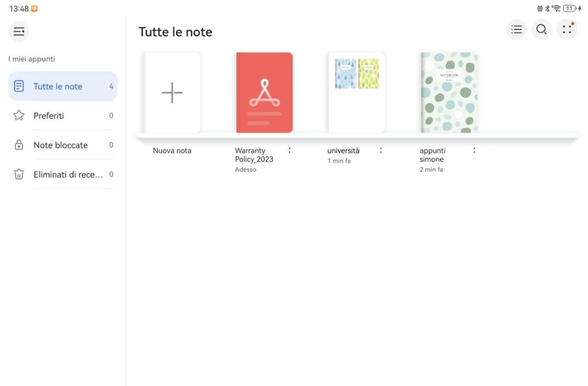The height and width of the screenshot is (386, 588).
Task: Click the Preferiti star icon
Action: pos(19,116)
